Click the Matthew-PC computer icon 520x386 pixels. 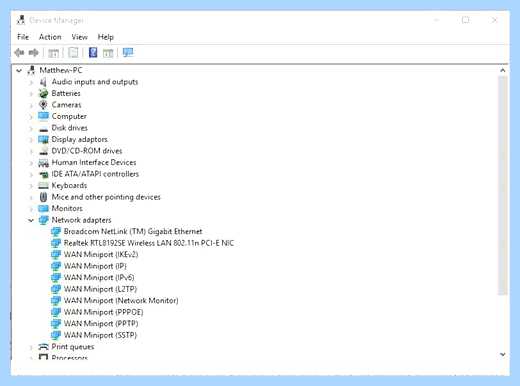[31, 70]
